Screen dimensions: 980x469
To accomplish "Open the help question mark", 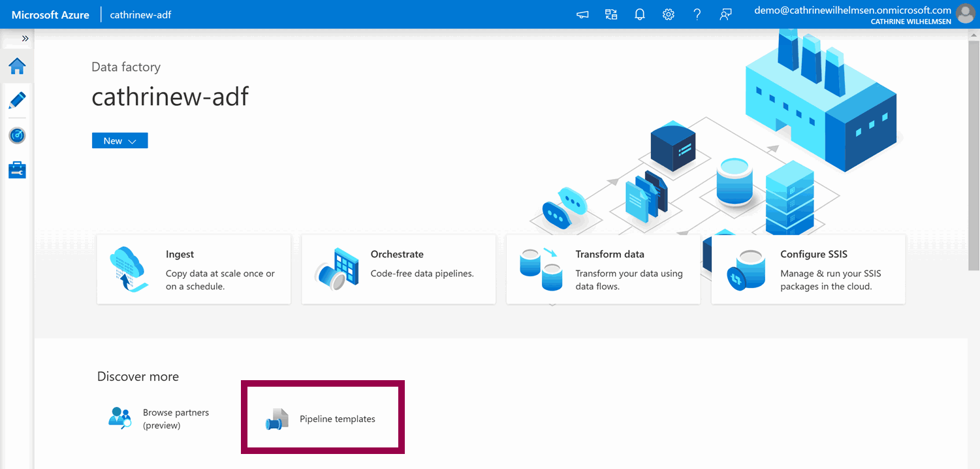I will (x=697, y=14).
